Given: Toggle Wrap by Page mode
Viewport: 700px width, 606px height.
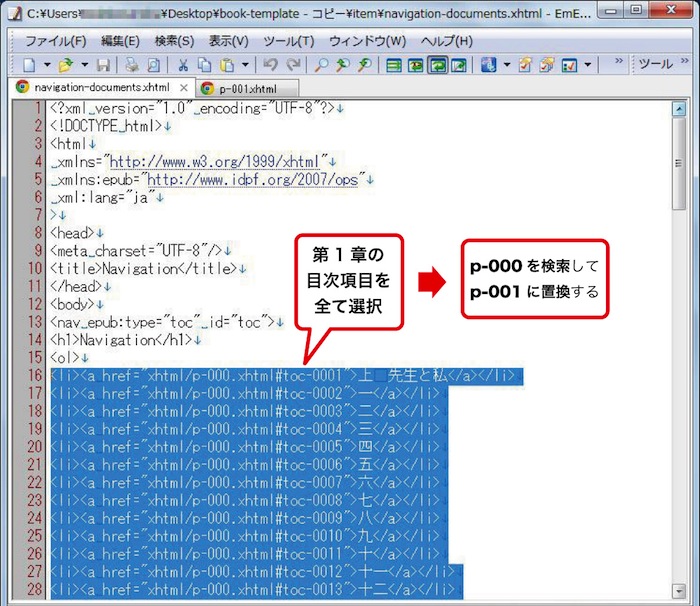Looking at the screenshot, I should (458, 65).
